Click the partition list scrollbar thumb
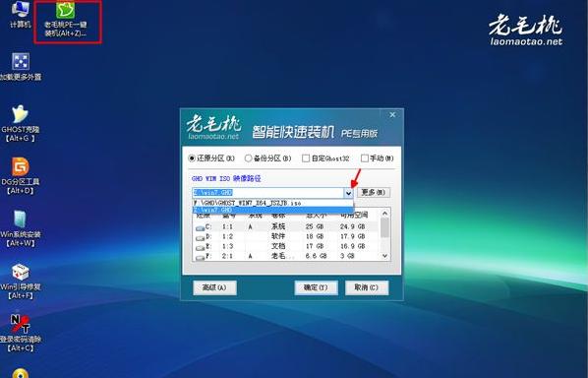The width and height of the screenshot is (588, 378). (x=384, y=227)
